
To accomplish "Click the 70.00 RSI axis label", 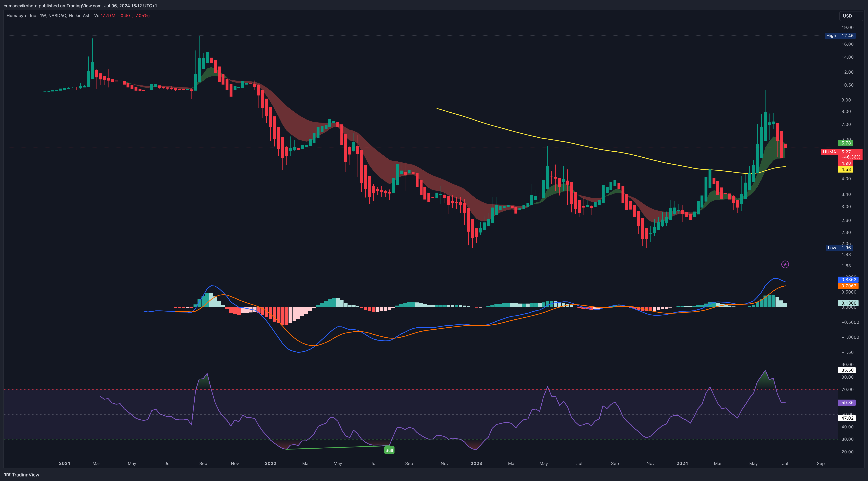I will (x=847, y=389).
